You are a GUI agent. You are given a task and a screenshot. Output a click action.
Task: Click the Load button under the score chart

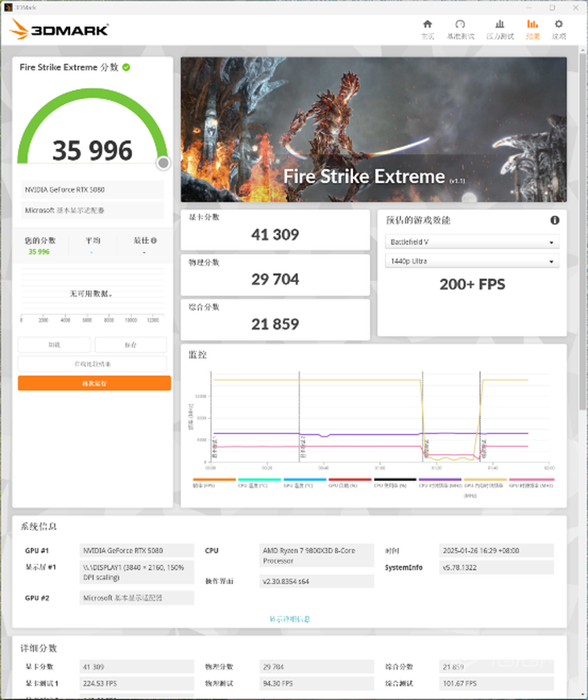click(54, 345)
